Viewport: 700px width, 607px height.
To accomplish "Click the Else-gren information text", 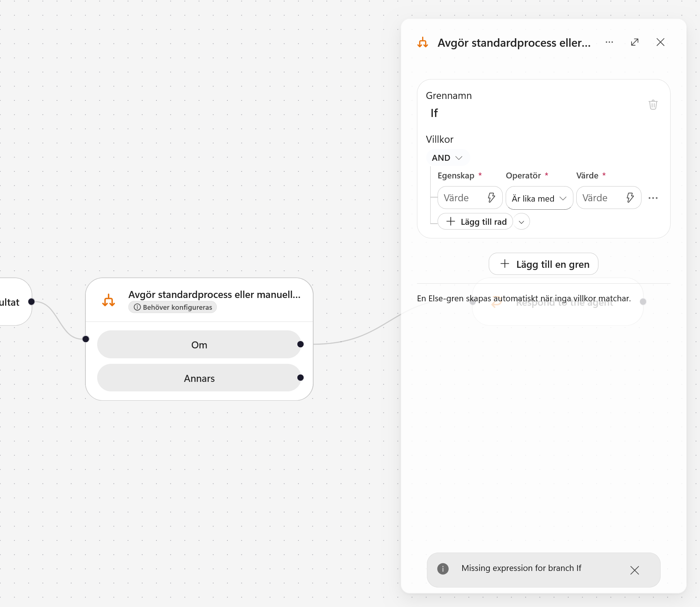I will click(x=524, y=298).
